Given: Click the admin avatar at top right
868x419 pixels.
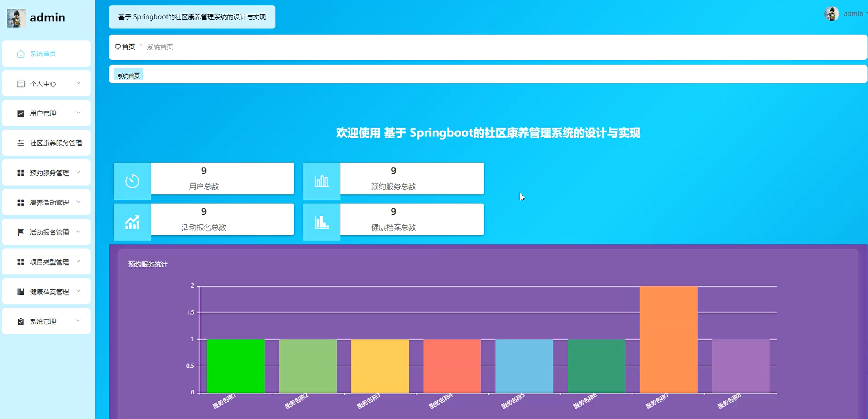Looking at the screenshot, I should pos(831,14).
